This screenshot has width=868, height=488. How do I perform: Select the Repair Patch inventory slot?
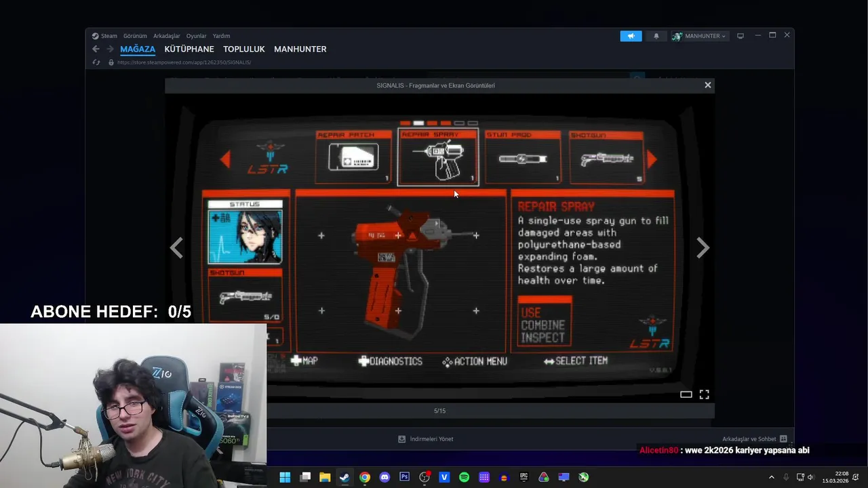tap(353, 157)
